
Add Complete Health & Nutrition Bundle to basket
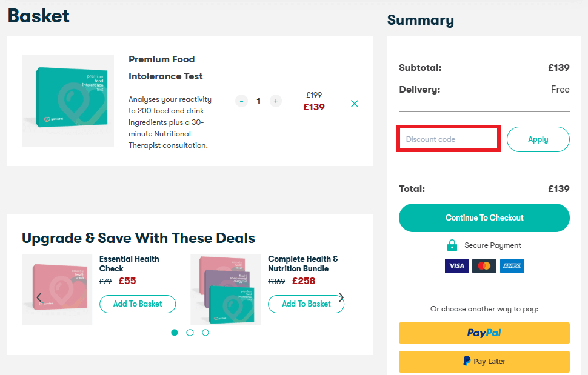pos(306,304)
